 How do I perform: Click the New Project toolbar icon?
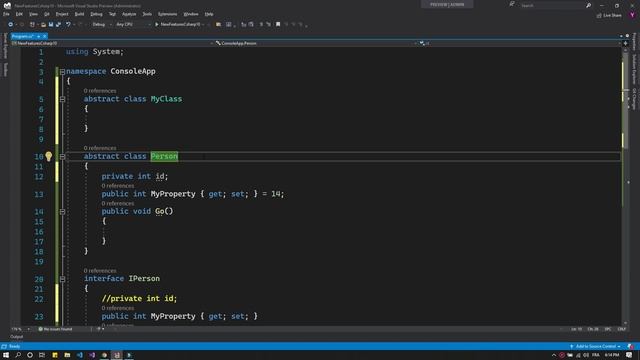[x=32, y=24]
